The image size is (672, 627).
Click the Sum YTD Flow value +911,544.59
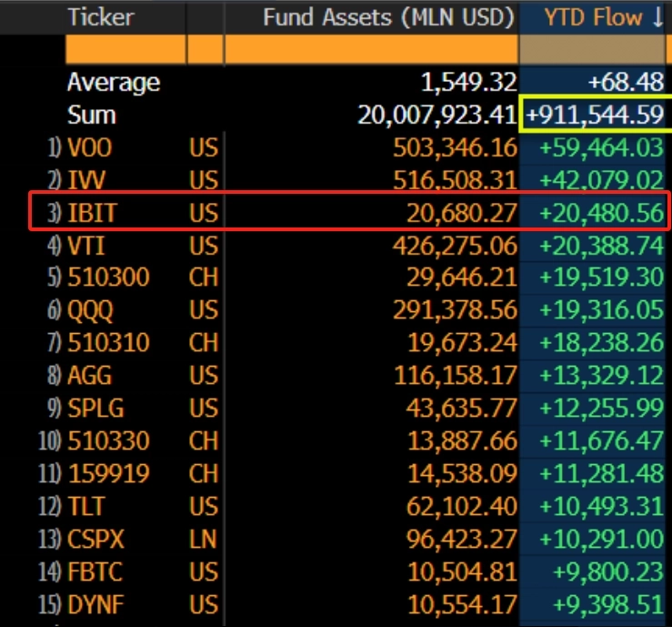[x=596, y=116]
